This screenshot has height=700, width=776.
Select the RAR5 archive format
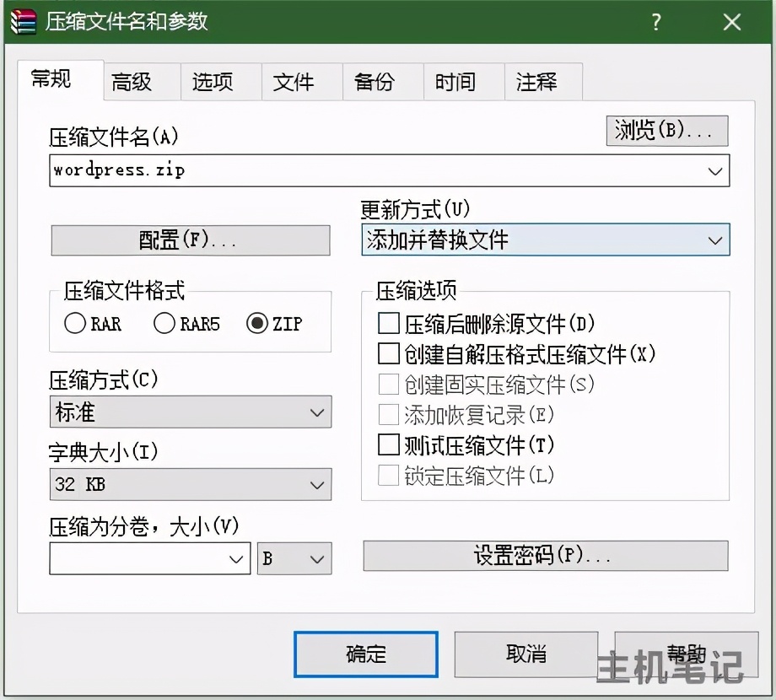tap(163, 323)
